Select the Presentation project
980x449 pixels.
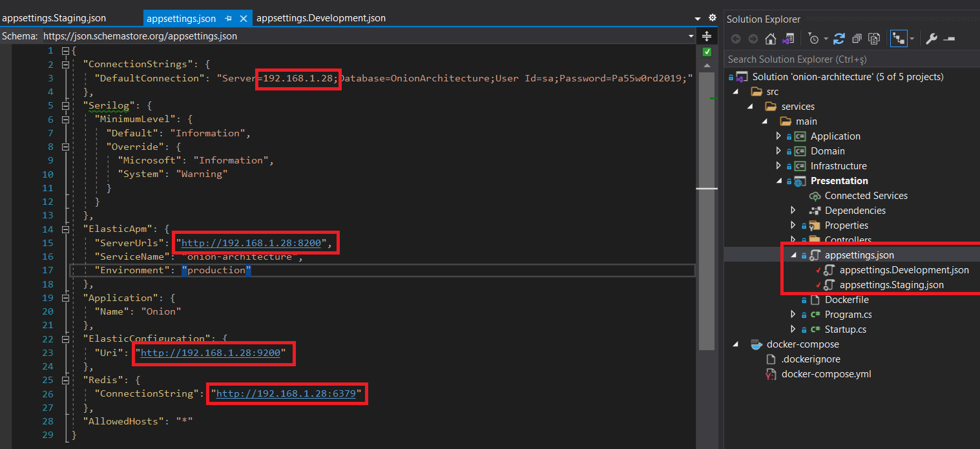(x=839, y=181)
